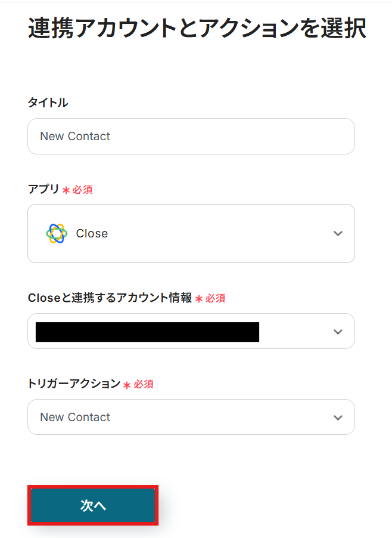Click the red asterisk next to アプリ

pos(66,191)
